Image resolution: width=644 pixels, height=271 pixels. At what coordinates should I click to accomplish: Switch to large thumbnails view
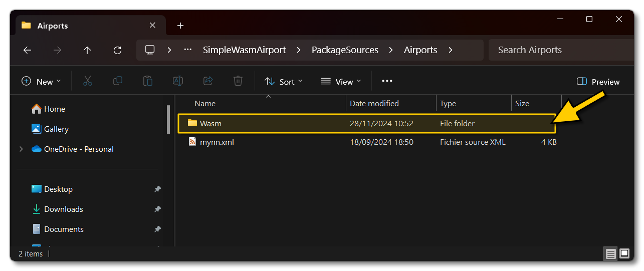(624, 254)
